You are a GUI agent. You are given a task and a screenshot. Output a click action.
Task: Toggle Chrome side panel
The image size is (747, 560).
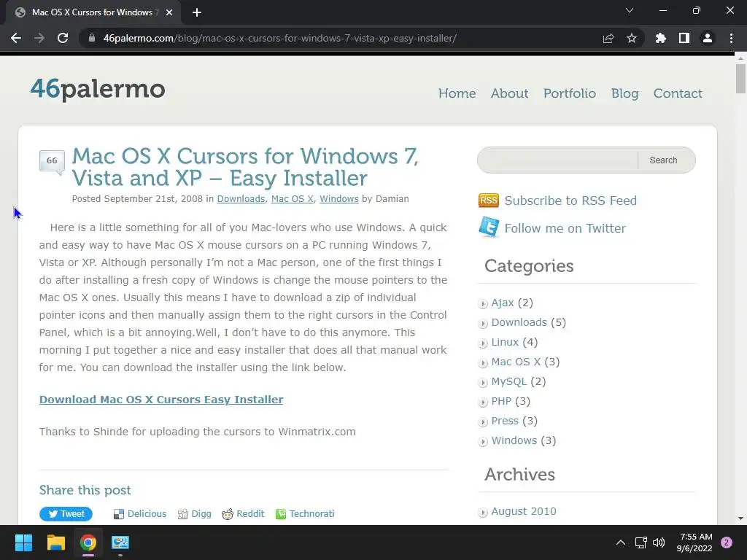point(684,38)
